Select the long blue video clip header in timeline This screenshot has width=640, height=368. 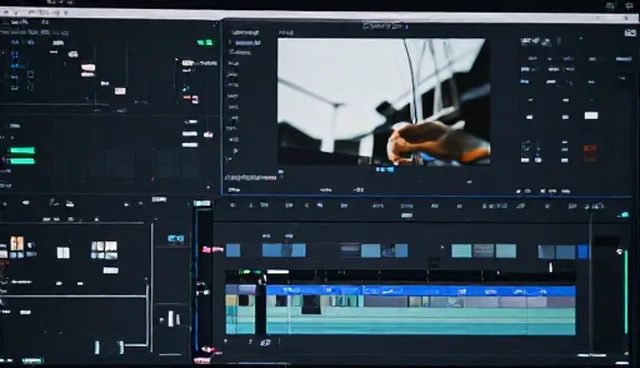click(421, 291)
